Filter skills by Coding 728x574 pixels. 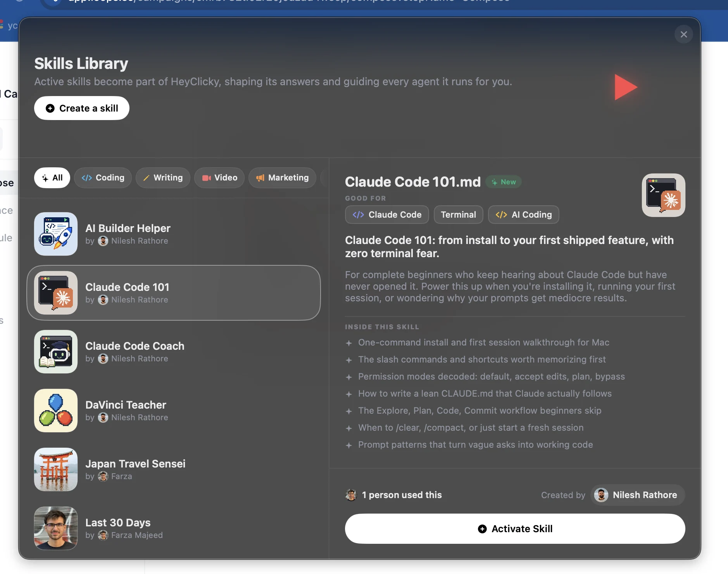tap(103, 178)
